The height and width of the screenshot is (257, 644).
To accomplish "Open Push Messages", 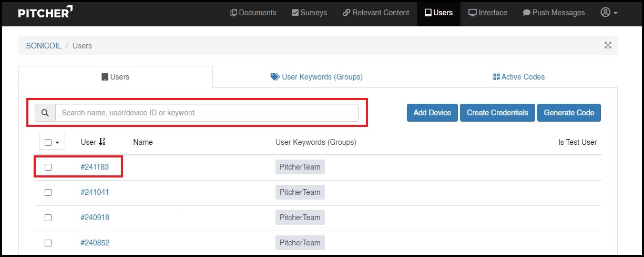I will pyautogui.click(x=554, y=13).
